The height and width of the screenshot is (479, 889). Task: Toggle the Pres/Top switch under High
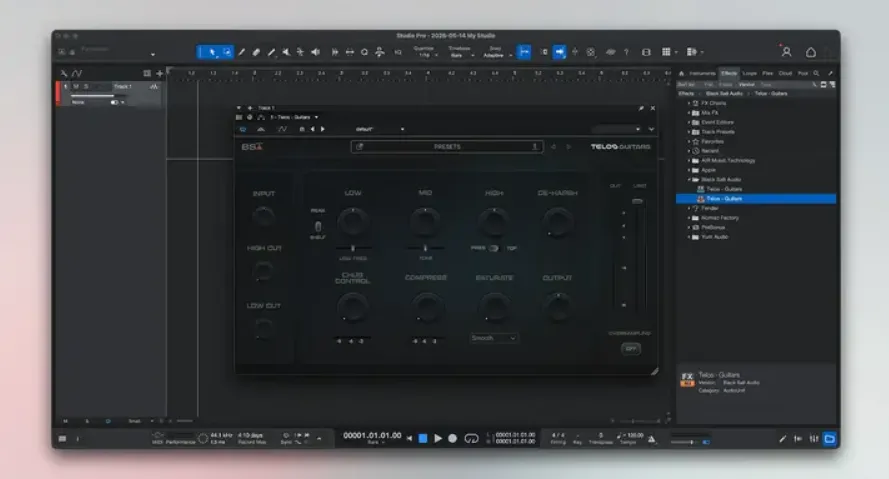point(494,248)
